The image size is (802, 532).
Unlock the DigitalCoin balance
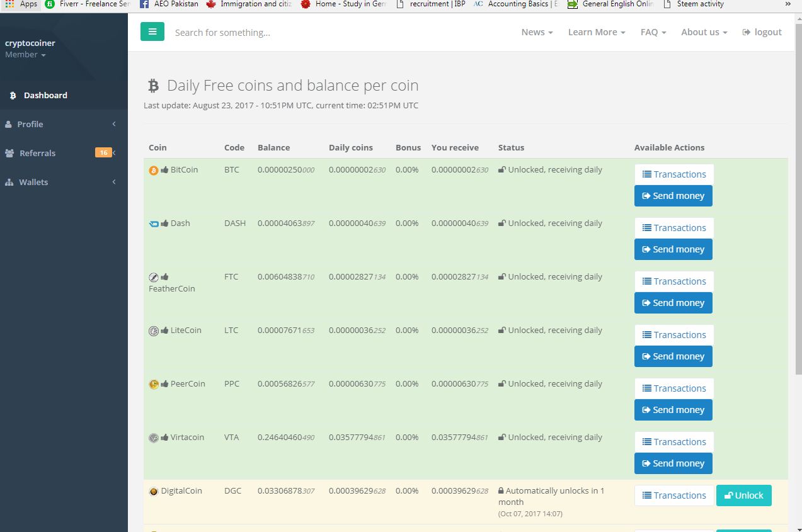click(744, 495)
